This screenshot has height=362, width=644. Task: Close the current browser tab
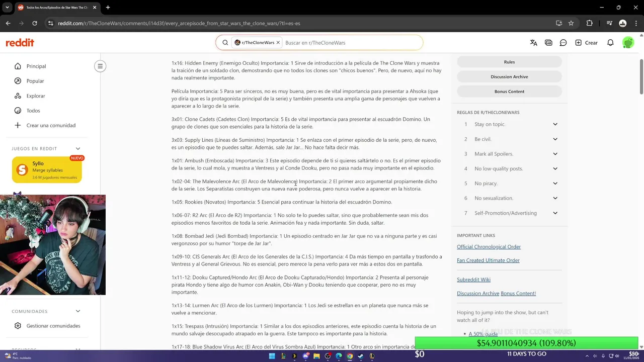95,8
